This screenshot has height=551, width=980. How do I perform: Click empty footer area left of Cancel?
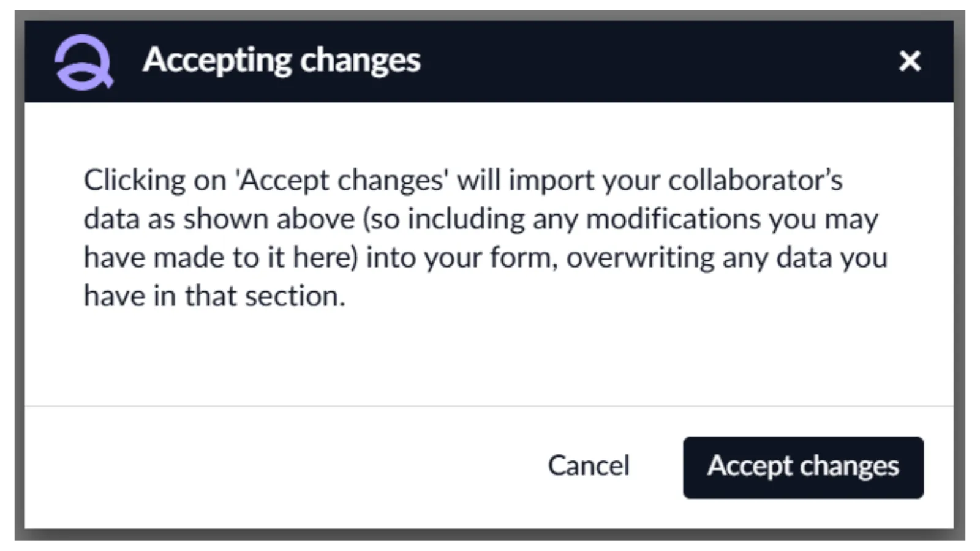(x=276, y=467)
